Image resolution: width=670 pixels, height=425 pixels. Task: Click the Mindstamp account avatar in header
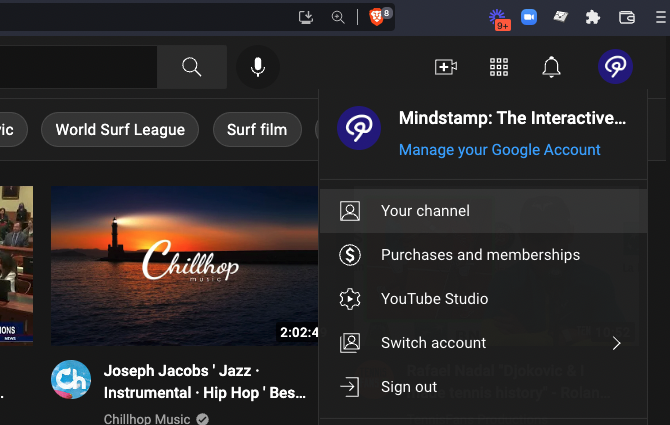(x=615, y=67)
